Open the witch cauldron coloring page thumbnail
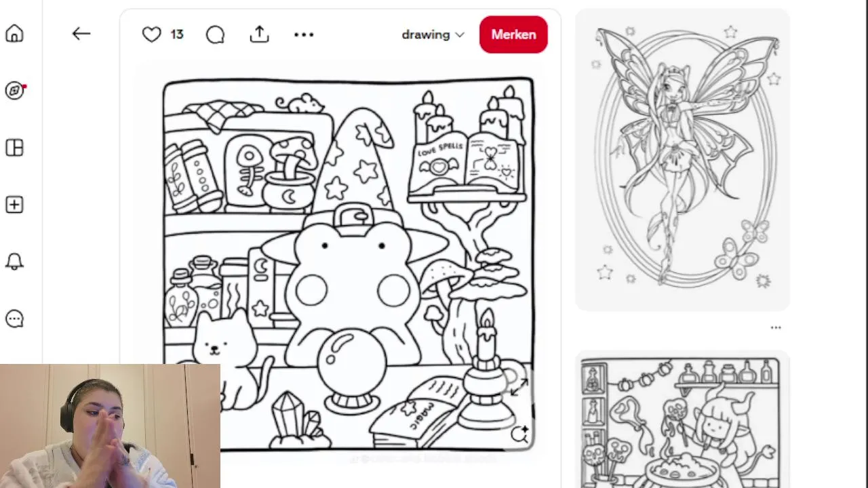 click(x=682, y=420)
